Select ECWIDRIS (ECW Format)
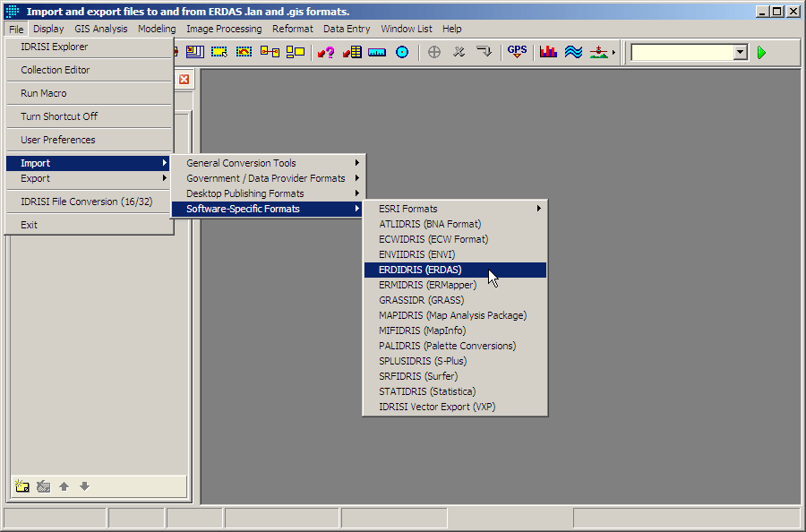The image size is (806, 532). click(x=456, y=239)
